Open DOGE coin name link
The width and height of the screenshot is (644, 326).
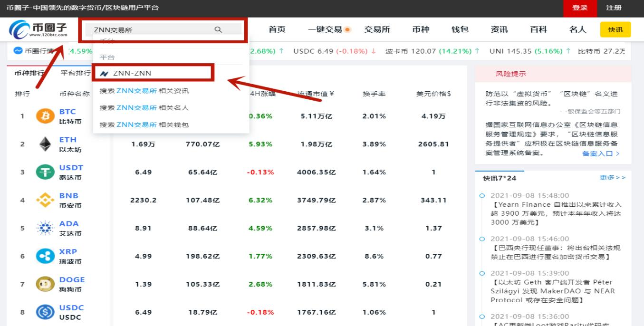pyautogui.click(x=72, y=280)
